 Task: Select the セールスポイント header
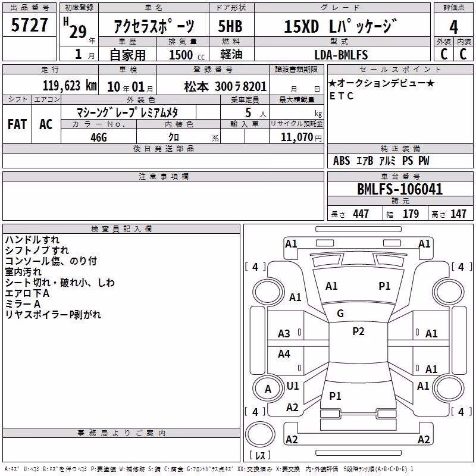click(400, 69)
